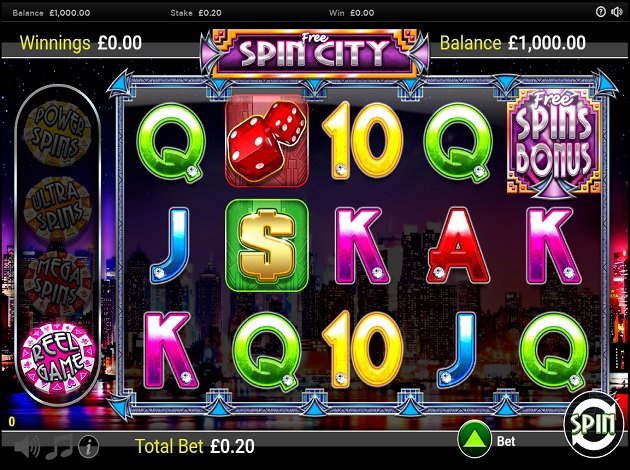The height and width of the screenshot is (470, 630).
Task: Mute audio from top bar speaker
Action: coord(616,12)
